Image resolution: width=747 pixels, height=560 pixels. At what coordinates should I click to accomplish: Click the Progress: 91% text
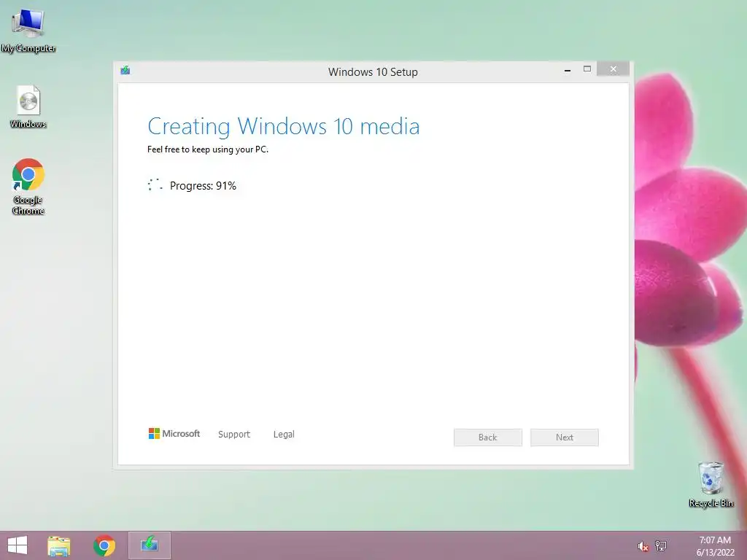pyautogui.click(x=203, y=186)
